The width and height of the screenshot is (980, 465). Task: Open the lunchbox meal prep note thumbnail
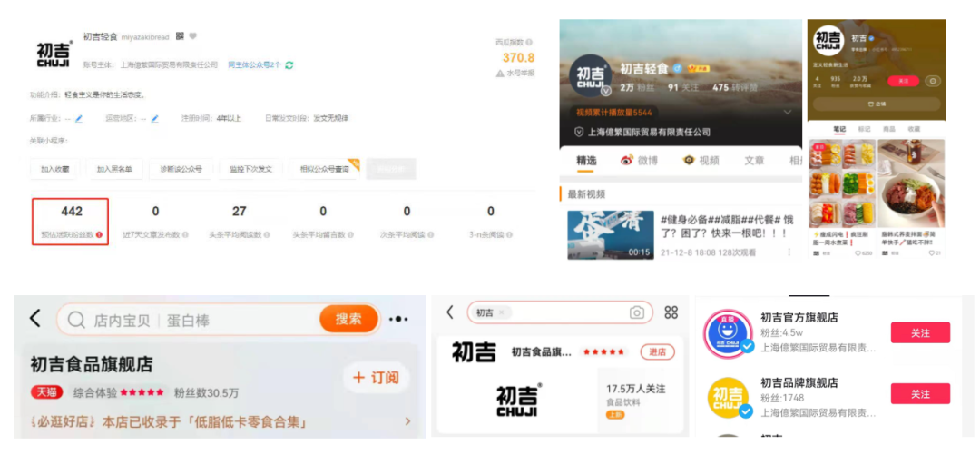[842, 183]
